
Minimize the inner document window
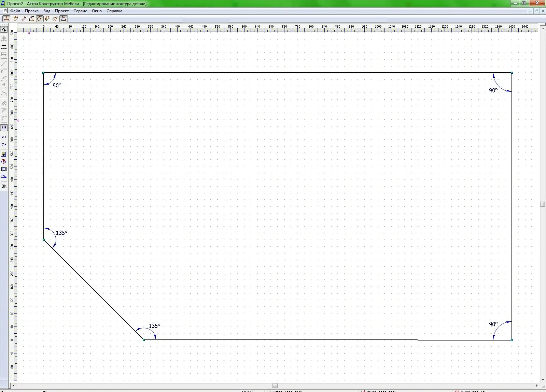[530, 11]
